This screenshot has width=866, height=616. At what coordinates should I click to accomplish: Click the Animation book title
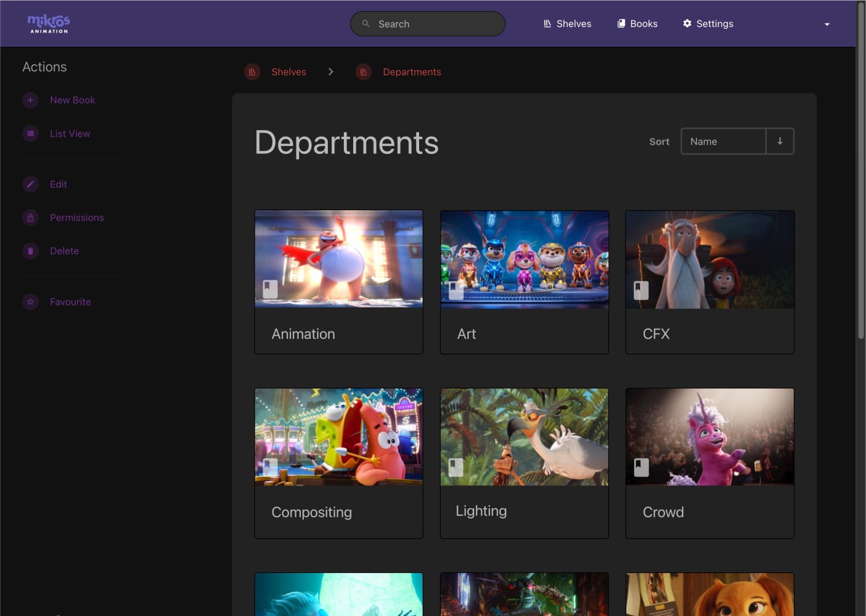(303, 334)
